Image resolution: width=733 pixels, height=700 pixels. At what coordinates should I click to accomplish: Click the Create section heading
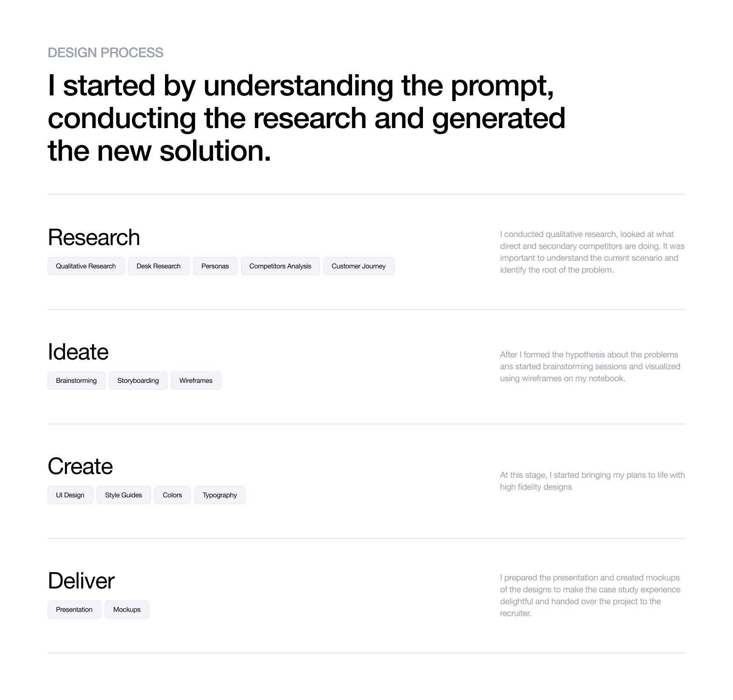(80, 466)
